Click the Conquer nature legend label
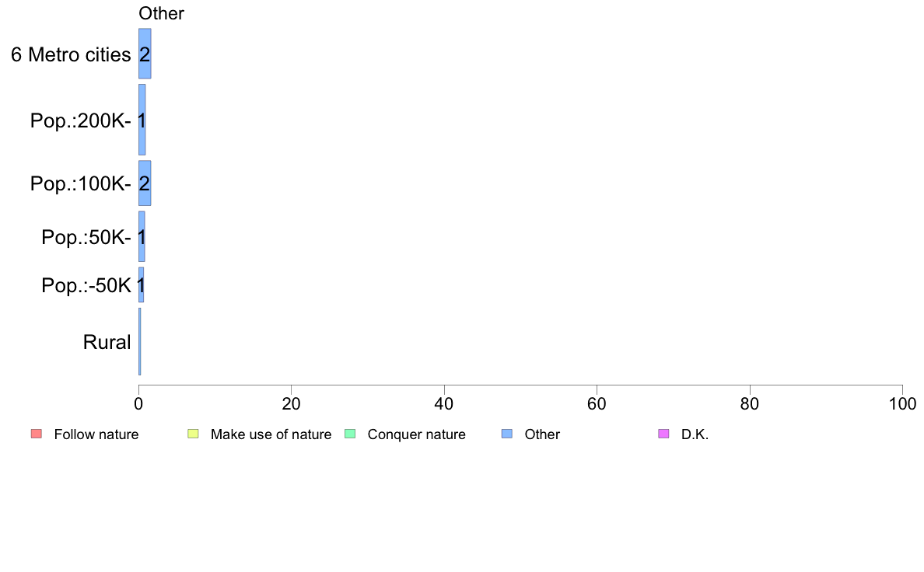Image resolution: width=924 pixels, height=572 pixels. tap(417, 434)
